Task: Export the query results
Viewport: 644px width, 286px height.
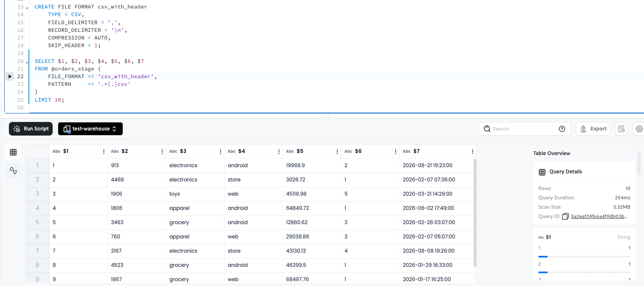Action: point(593,129)
